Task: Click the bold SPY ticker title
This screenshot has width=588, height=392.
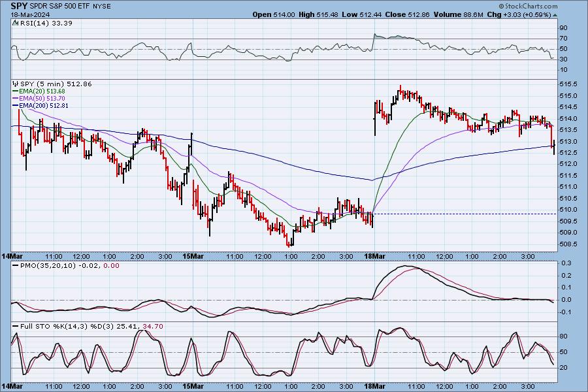Action: coord(19,6)
